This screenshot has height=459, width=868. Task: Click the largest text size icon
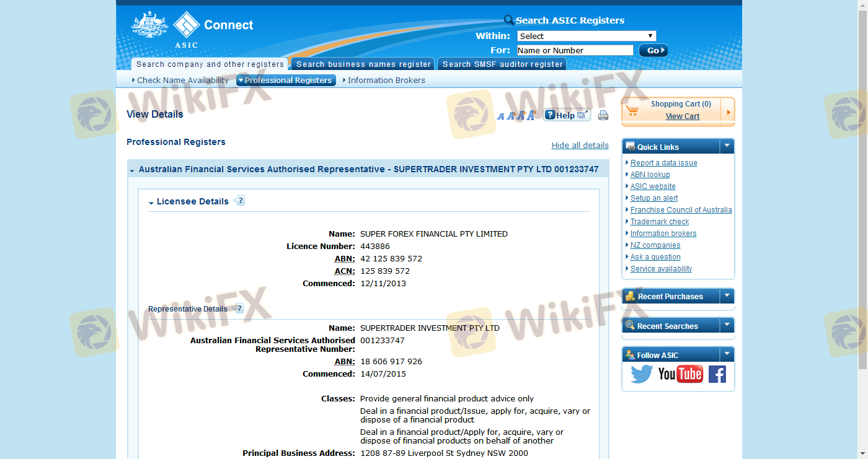531,115
